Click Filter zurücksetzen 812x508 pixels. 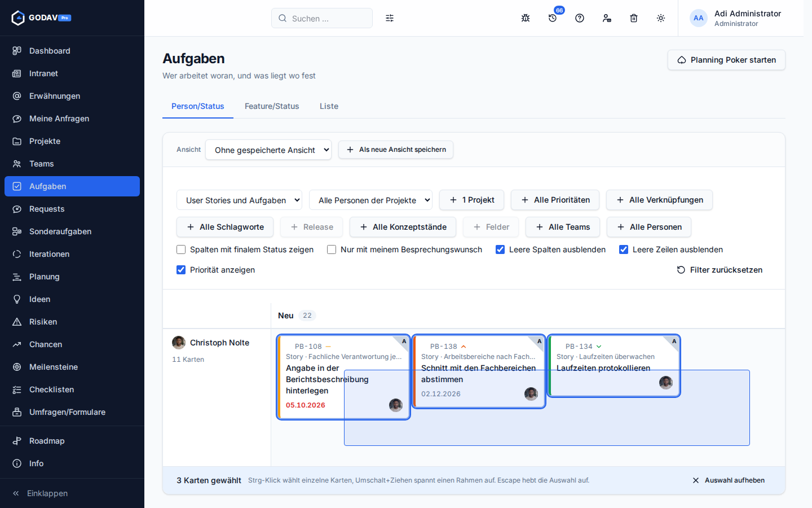720,270
